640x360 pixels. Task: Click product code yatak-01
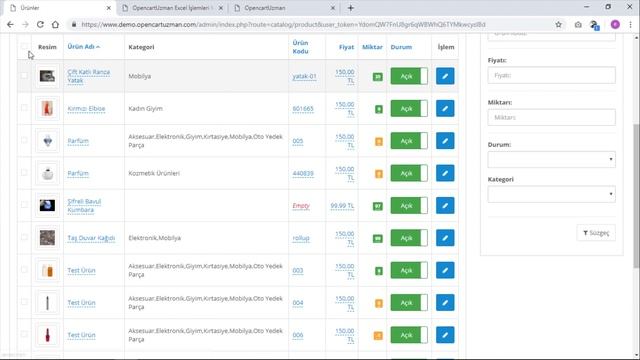point(304,76)
